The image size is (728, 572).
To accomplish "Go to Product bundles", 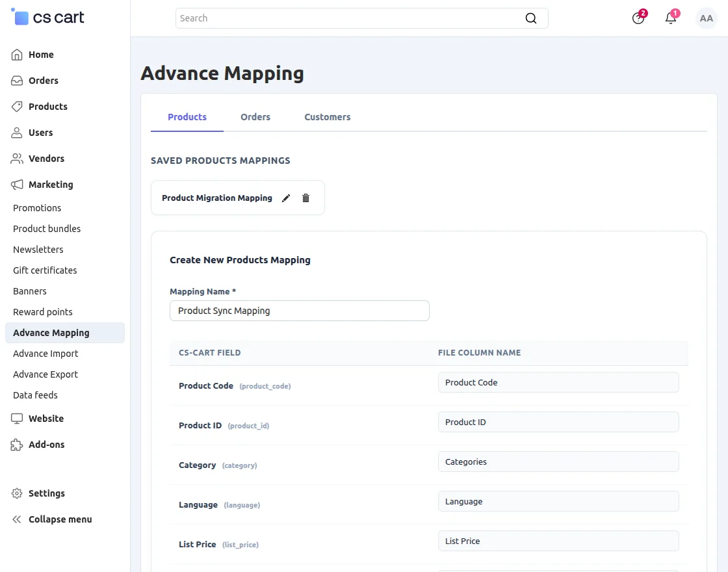I will click(47, 229).
